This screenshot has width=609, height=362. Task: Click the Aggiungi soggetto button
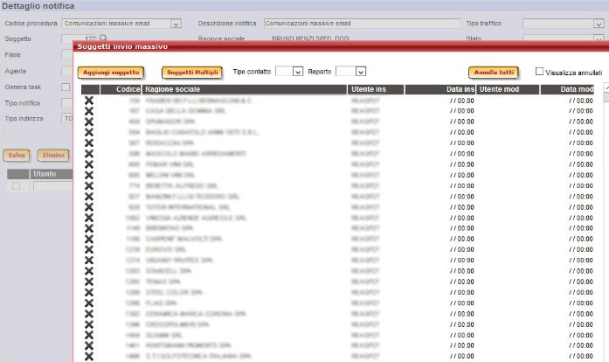[x=111, y=73]
